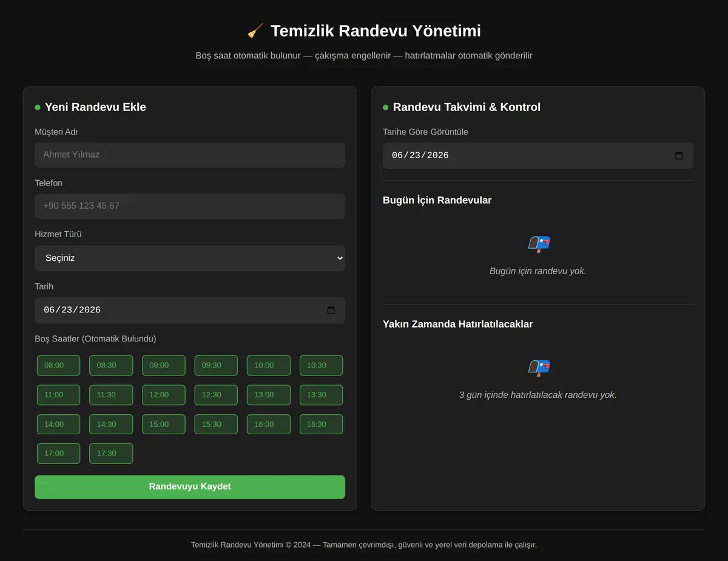728x561 pixels.
Task: Click the Yeni Randevu Ekle heading
Action: coord(95,107)
